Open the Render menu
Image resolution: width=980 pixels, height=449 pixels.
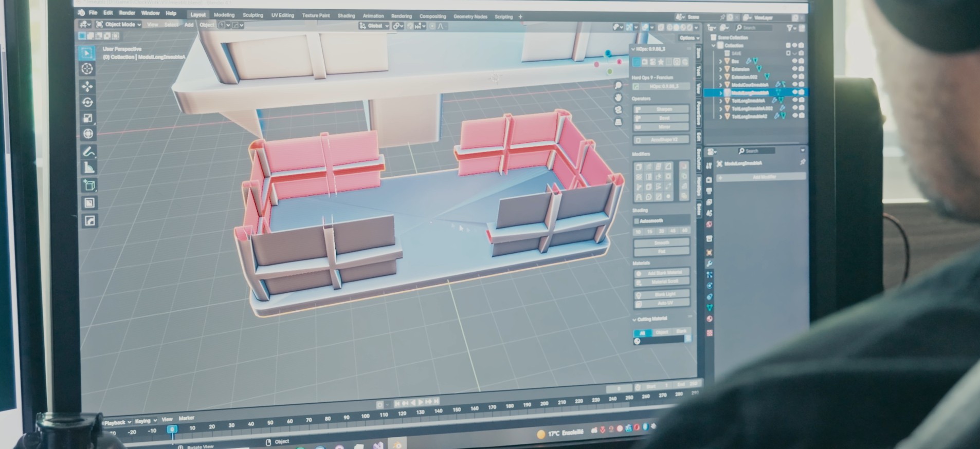(127, 13)
